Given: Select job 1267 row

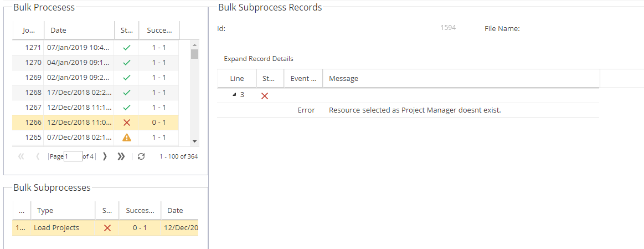Looking at the screenshot, I should point(96,107).
